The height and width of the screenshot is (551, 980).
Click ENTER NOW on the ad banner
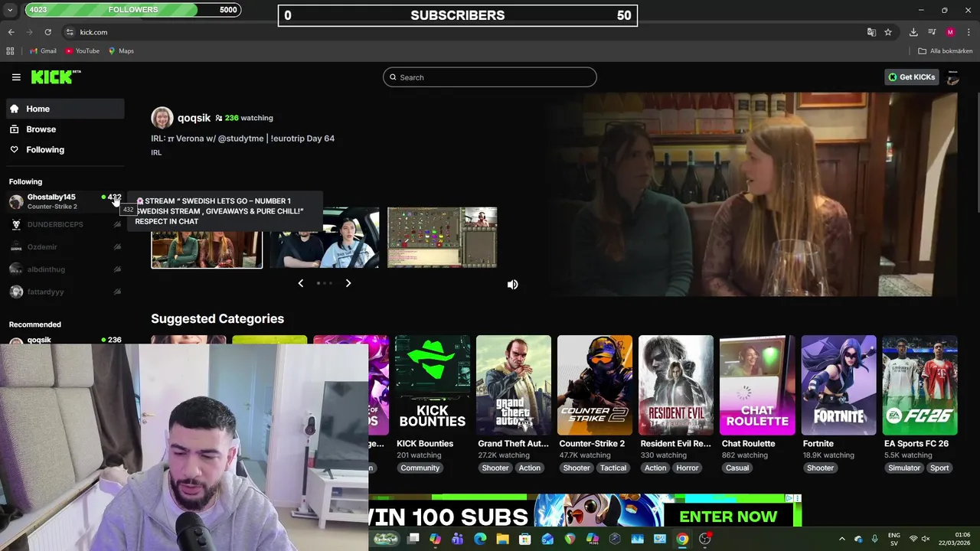(728, 517)
